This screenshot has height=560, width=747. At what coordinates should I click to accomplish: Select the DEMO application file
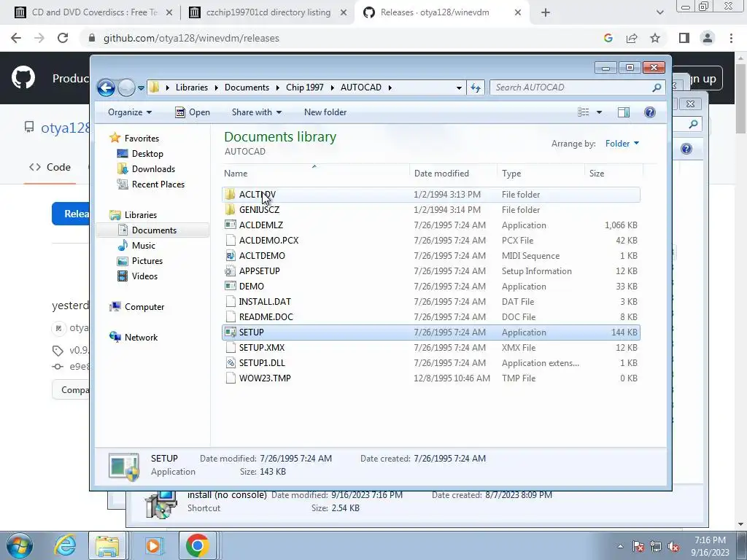(430, 286)
